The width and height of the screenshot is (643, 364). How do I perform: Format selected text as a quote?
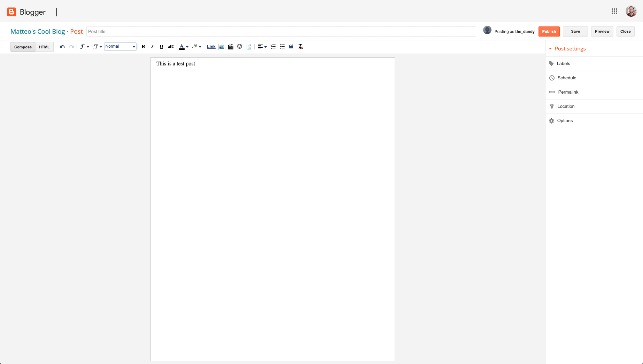291,46
